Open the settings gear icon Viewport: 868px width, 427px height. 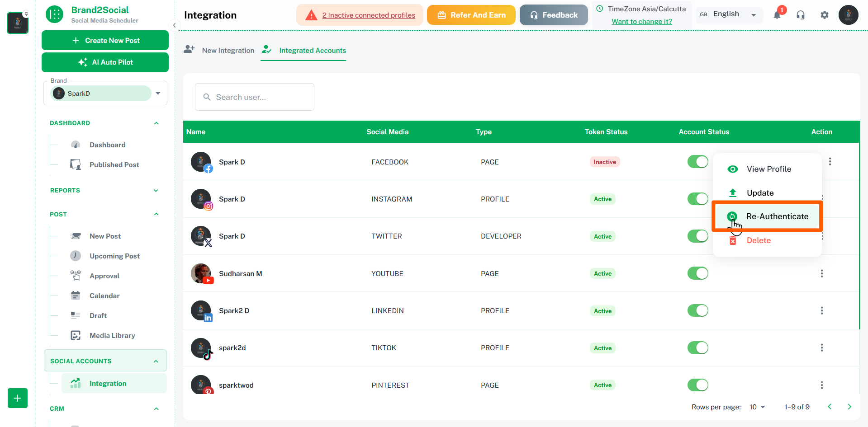[825, 15]
